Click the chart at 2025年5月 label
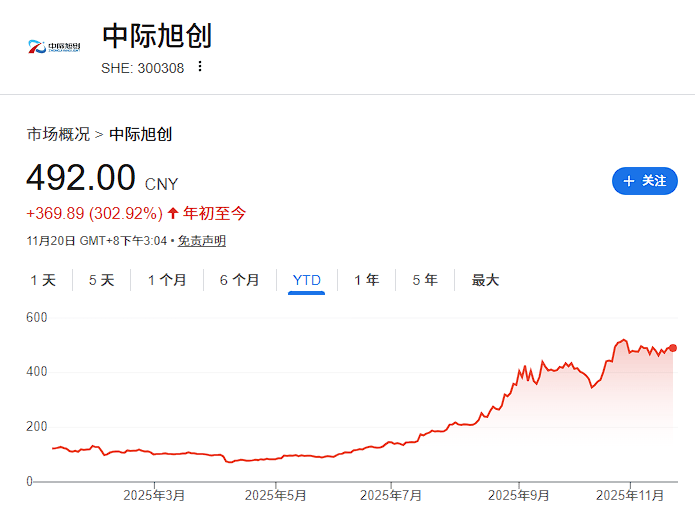Viewport: 695px width, 515px height. 276,495
